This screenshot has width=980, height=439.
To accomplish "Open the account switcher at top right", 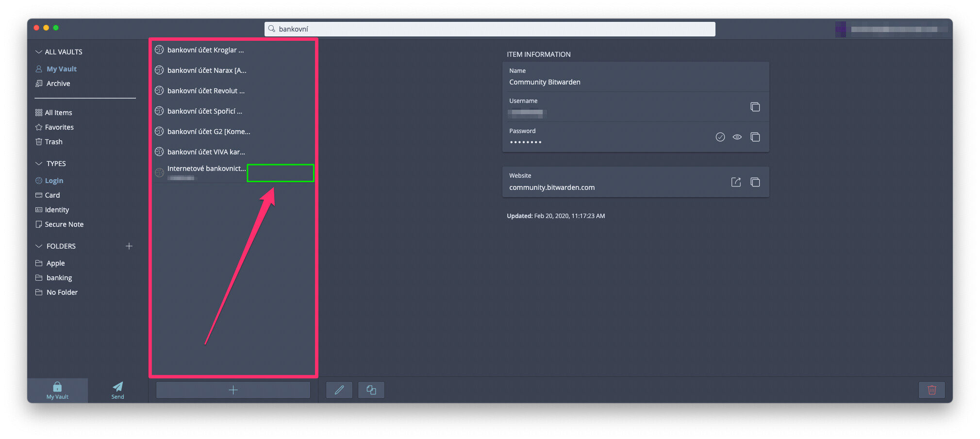I will click(891, 29).
